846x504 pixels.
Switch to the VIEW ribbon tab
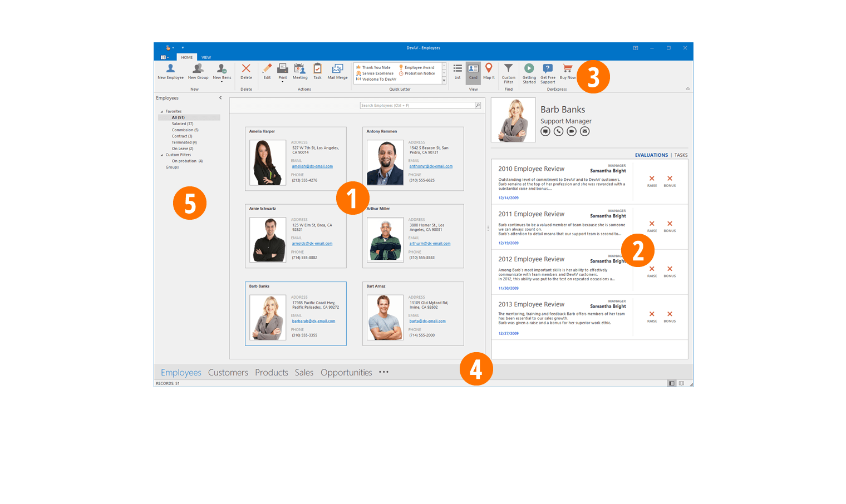tap(206, 57)
